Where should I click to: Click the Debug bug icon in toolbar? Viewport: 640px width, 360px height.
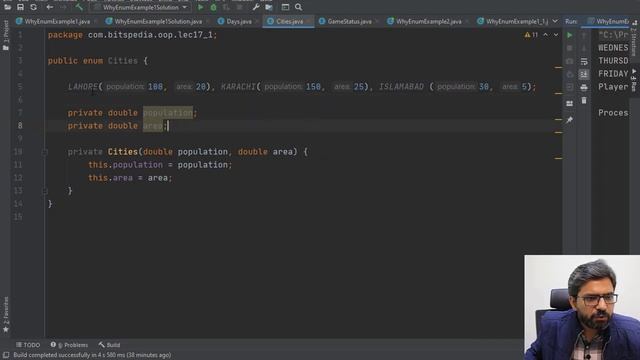pyautogui.click(x=213, y=7)
